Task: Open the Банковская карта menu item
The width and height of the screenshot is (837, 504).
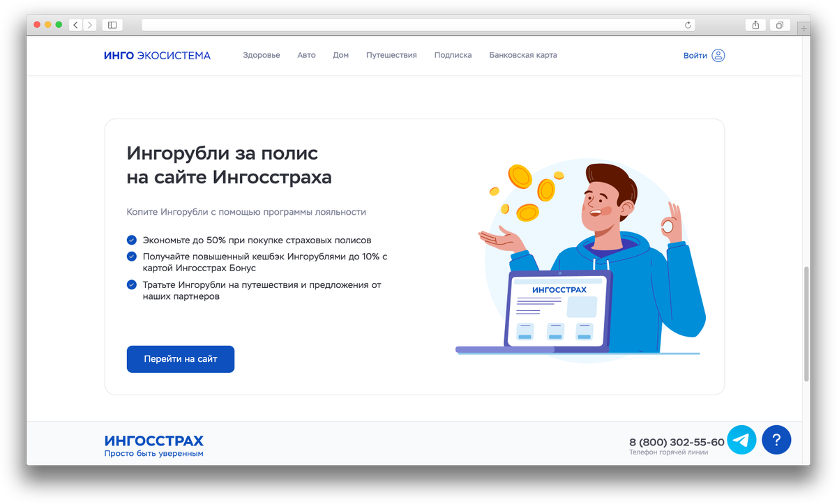Action: tap(523, 55)
